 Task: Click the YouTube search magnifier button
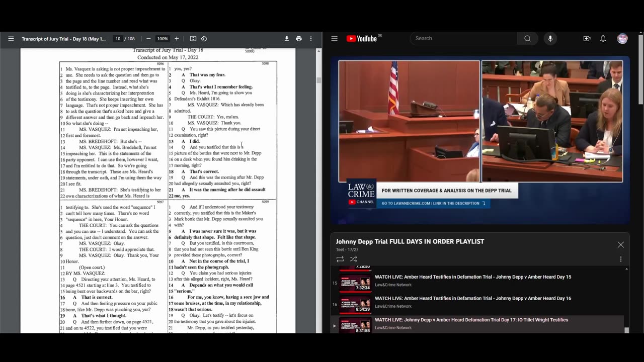pyautogui.click(x=527, y=39)
